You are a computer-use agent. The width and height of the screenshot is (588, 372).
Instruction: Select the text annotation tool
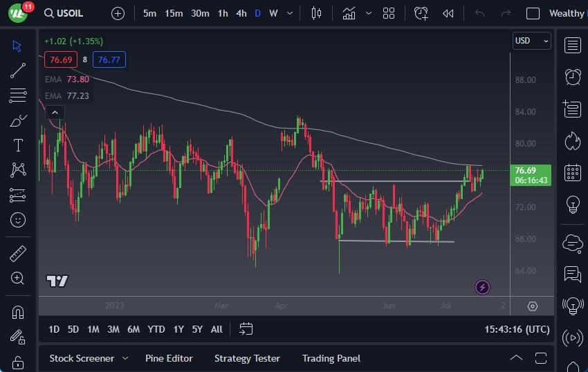point(18,145)
